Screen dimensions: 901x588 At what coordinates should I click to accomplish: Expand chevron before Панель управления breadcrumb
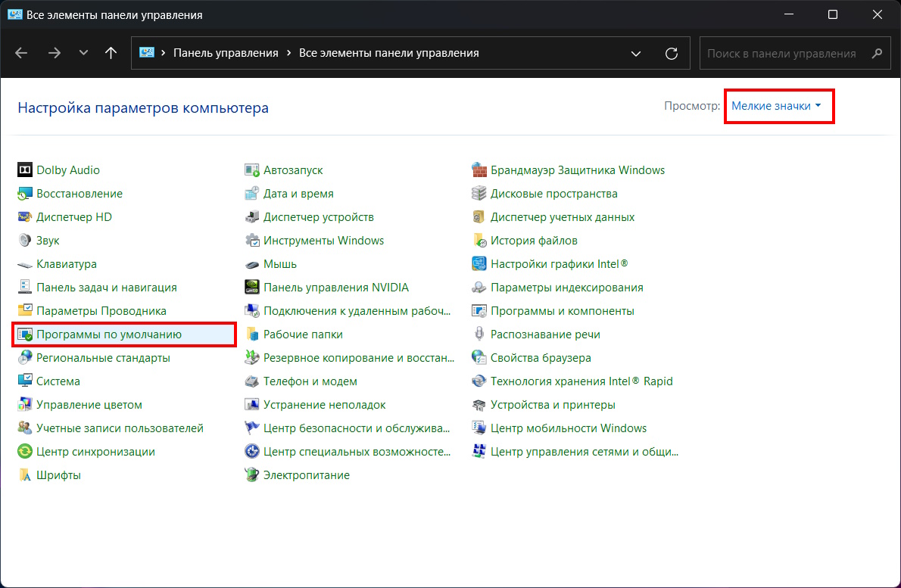tap(164, 53)
